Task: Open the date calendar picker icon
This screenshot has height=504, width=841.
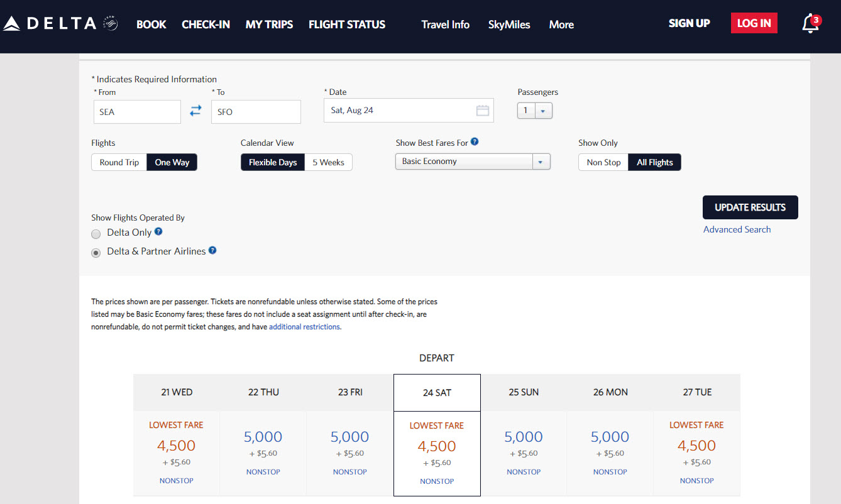Action: (483, 111)
